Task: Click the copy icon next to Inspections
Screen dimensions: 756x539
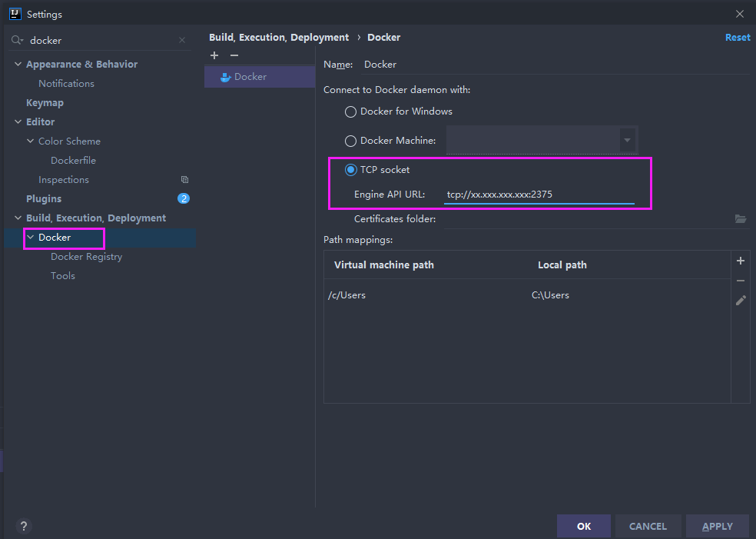Action: coord(184,179)
